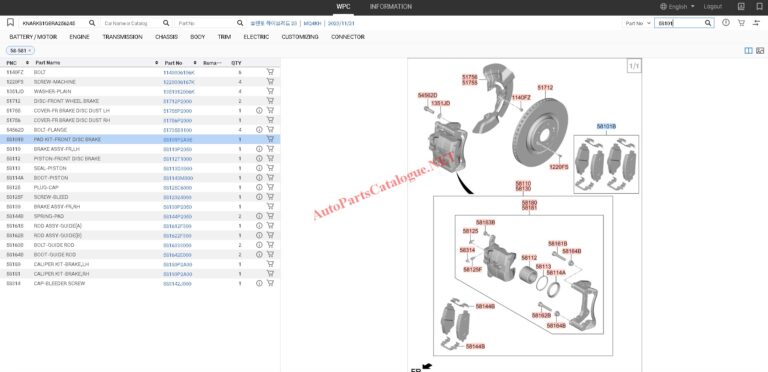The image size is (768, 372).
Task: Open the BODY category menu
Action: click(198, 37)
